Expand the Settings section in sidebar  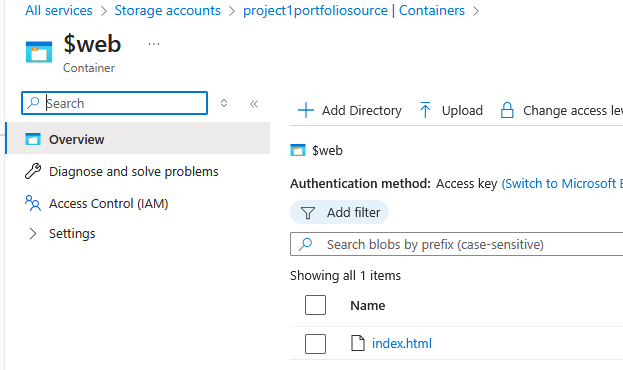click(33, 233)
